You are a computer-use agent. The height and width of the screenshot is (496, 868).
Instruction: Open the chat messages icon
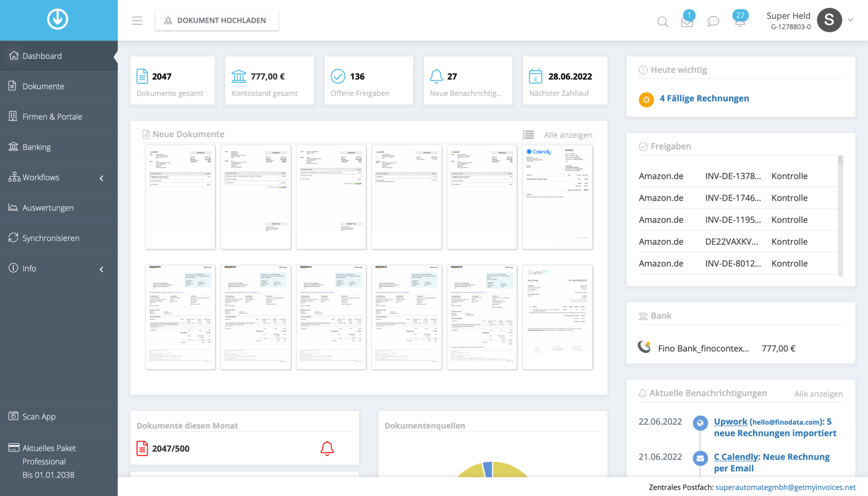click(x=713, y=21)
